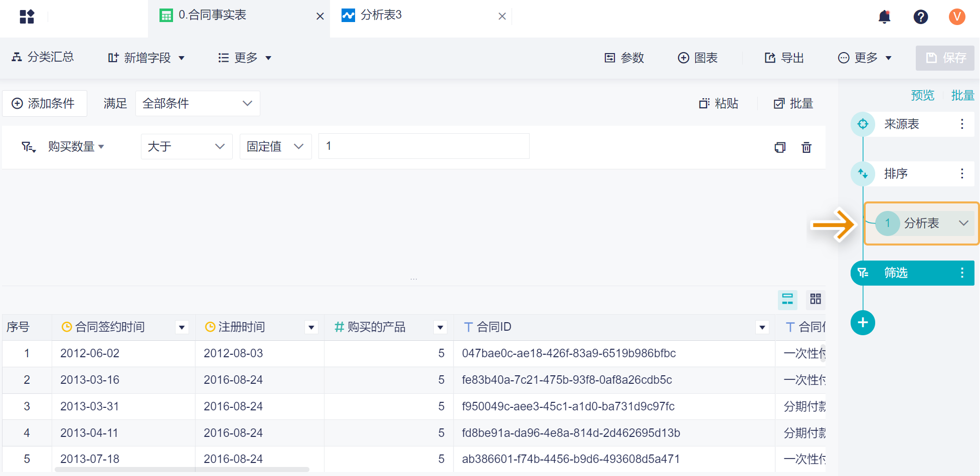This screenshot has height=476, width=980.
Task: Click the 注册时间 cell 2012-08-03
Action: click(x=233, y=353)
